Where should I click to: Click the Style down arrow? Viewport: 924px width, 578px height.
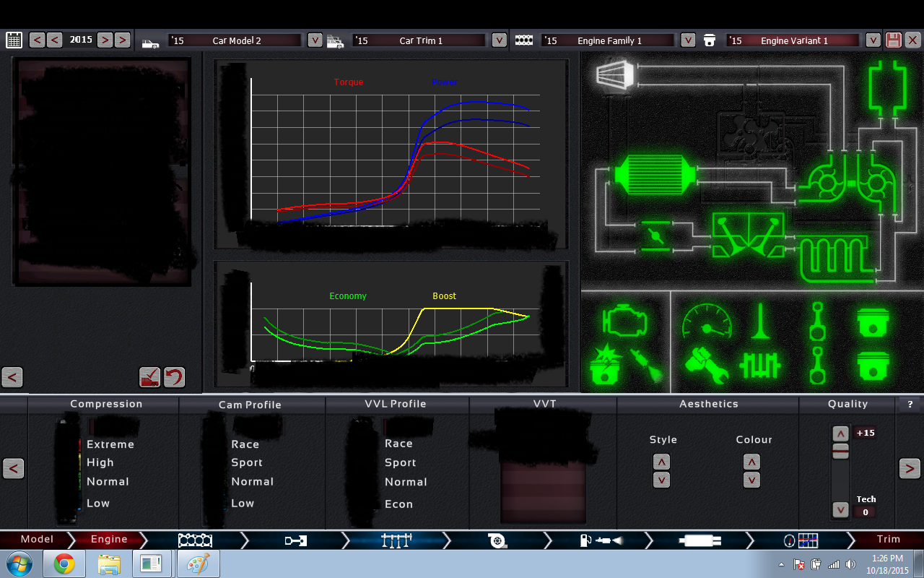pos(661,480)
